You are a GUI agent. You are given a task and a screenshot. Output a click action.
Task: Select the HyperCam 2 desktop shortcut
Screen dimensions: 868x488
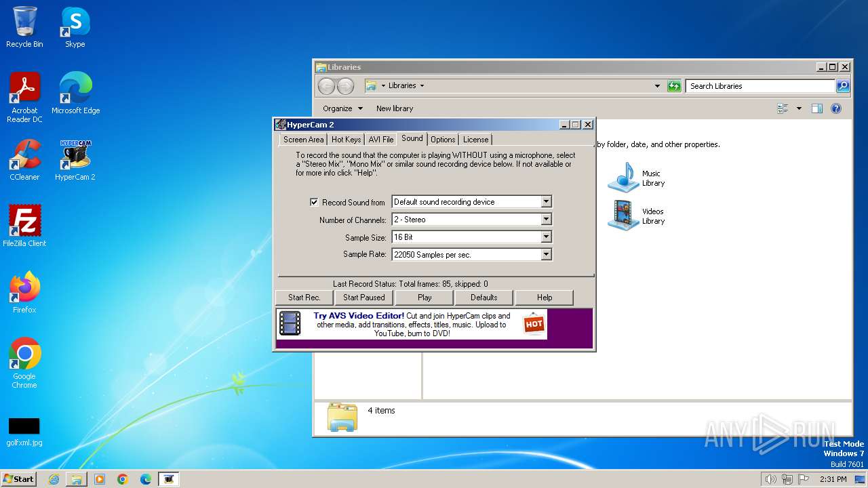(x=75, y=159)
